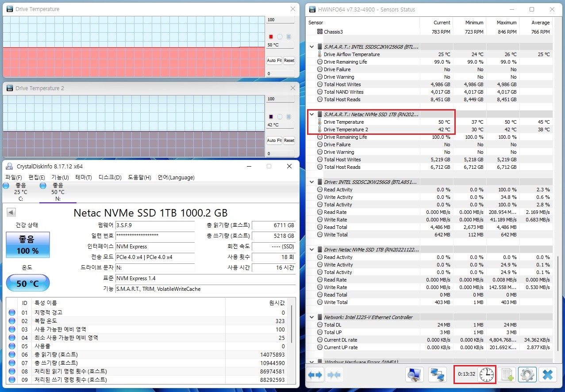
Task: Open HWiNFO sensor settings gear icon
Action: coord(527,375)
